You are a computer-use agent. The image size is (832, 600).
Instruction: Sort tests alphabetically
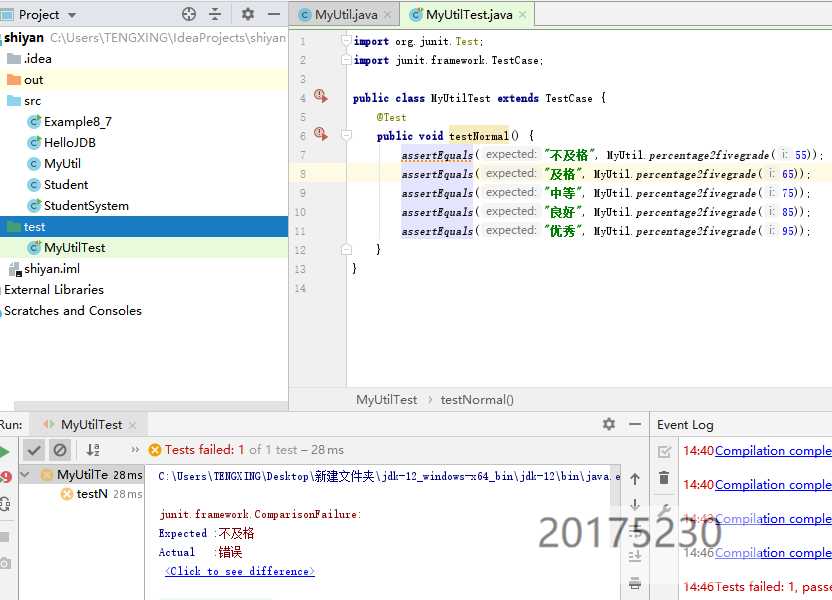(93, 450)
